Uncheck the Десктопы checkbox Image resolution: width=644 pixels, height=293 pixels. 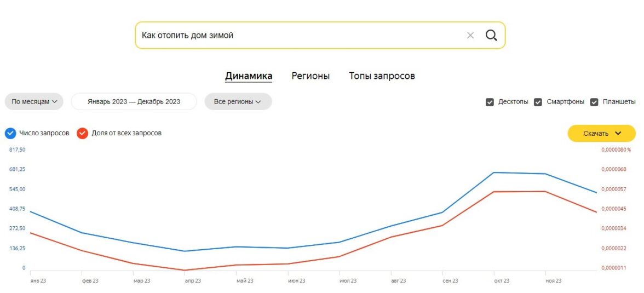490,102
